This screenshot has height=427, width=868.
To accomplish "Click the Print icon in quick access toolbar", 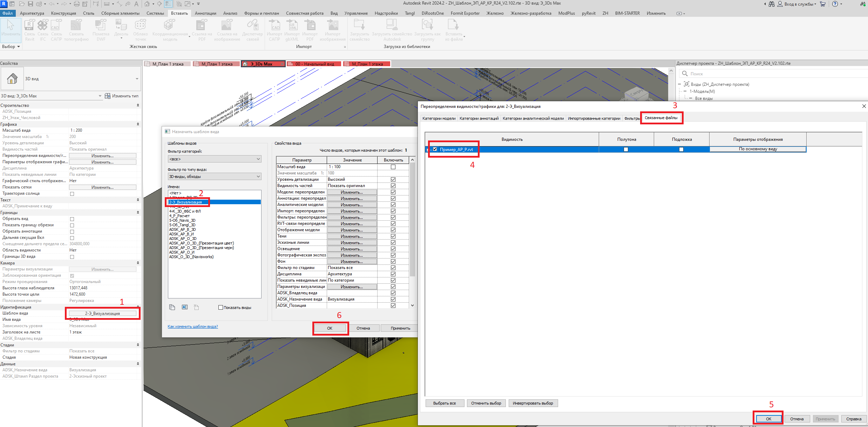I will (76, 4).
